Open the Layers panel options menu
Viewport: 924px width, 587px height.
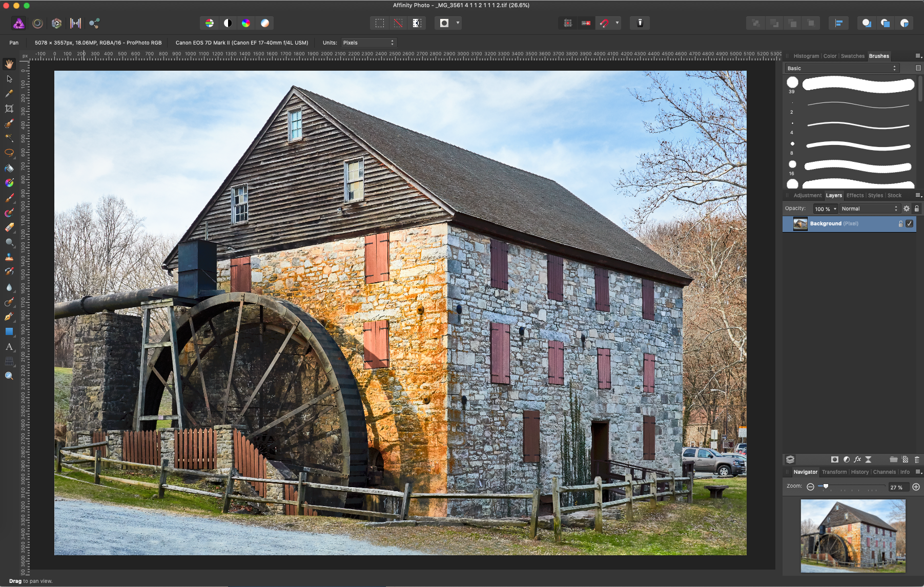[x=918, y=195]
